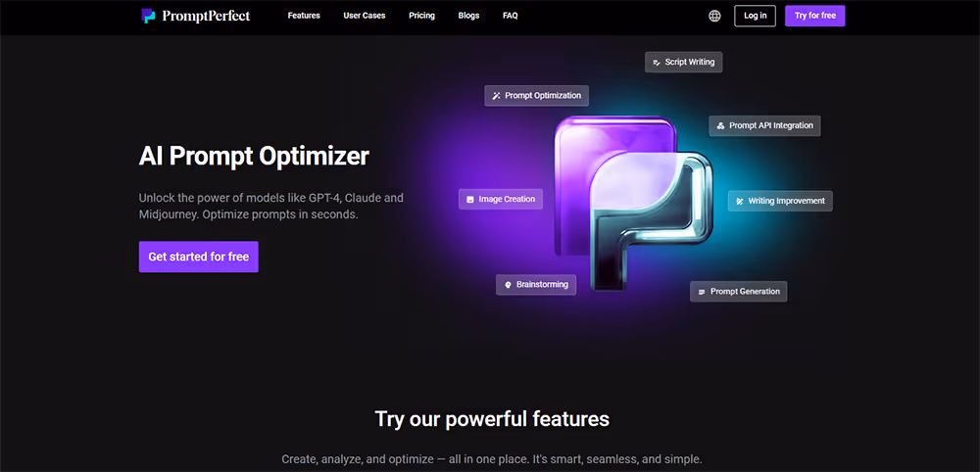This screenshot has height=472, width=980.
Task: Click the AI Prompt Optimizer heading
Action: (x=254, y=157)
